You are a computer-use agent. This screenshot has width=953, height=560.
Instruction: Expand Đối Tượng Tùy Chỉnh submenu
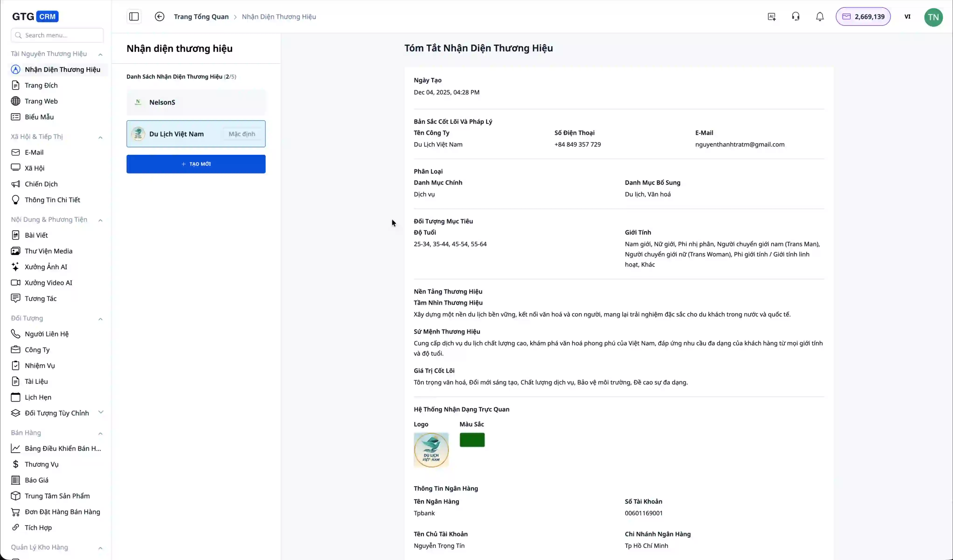click(101, 412)
